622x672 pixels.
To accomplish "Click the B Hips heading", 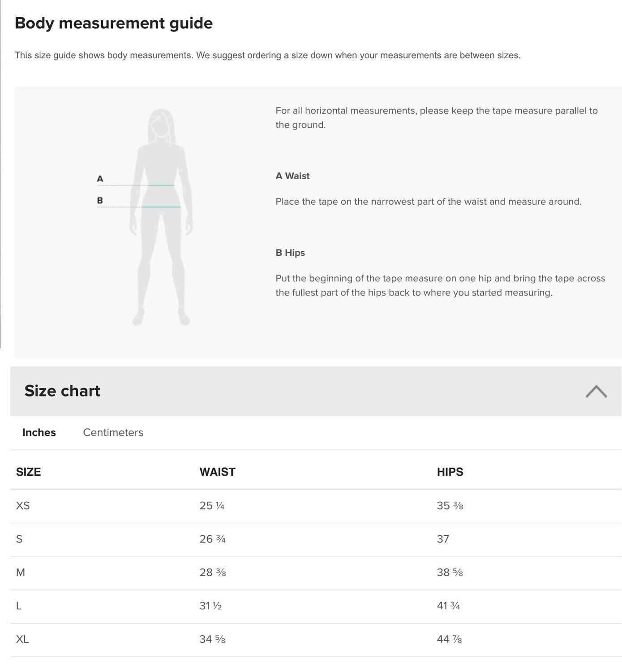I will tap(290, 253).
